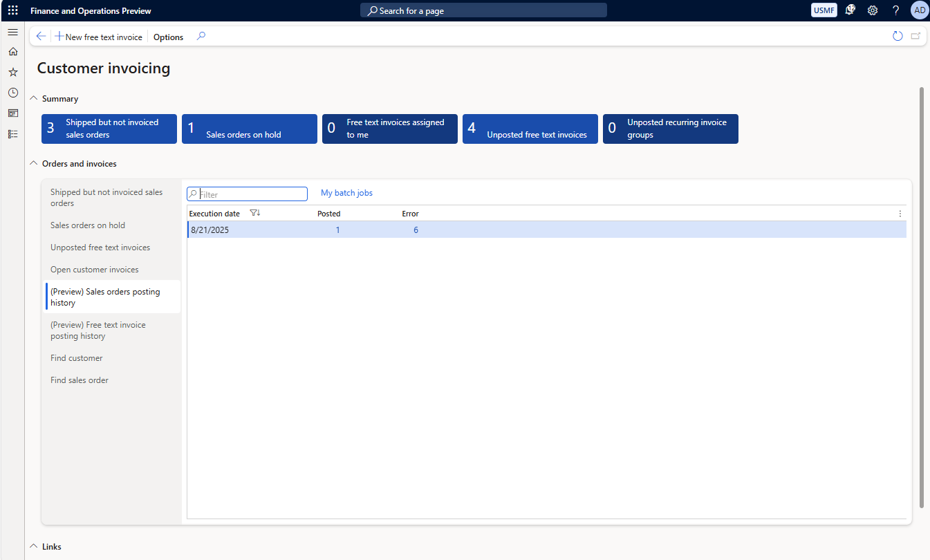Select Unposted free text invoices list tab
The height and width of the screenshot is (560, 930).
coord(113,248)
